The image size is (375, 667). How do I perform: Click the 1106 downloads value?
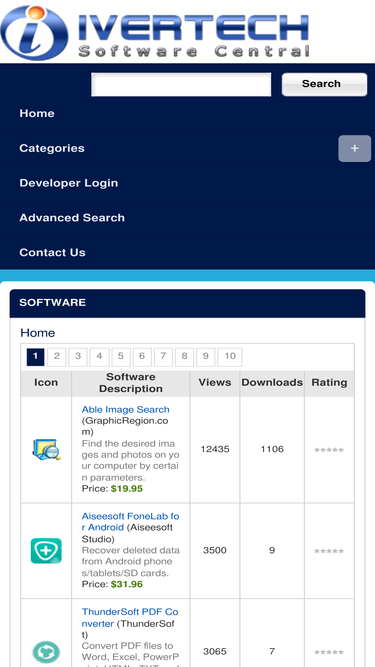click(x=272, y=449)
